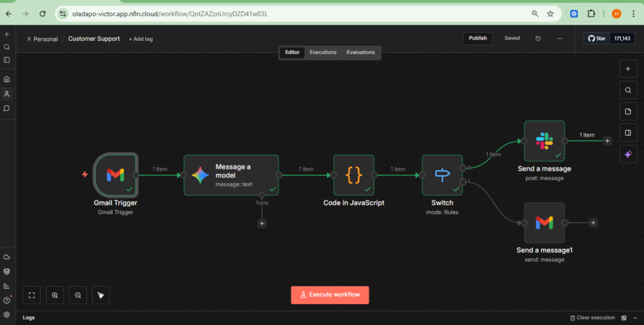Add a node after Slack Send a message
The image size is (644, 325).
click(608, 140)
